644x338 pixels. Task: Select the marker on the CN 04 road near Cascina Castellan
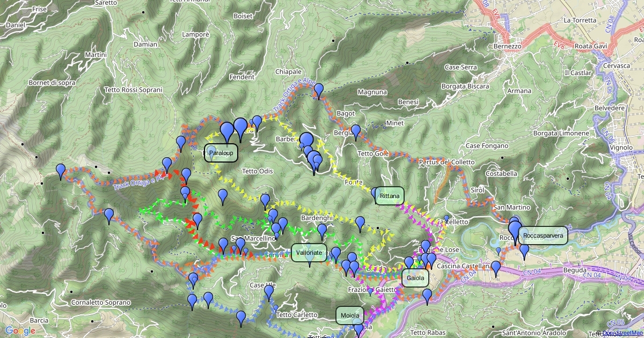496,268
